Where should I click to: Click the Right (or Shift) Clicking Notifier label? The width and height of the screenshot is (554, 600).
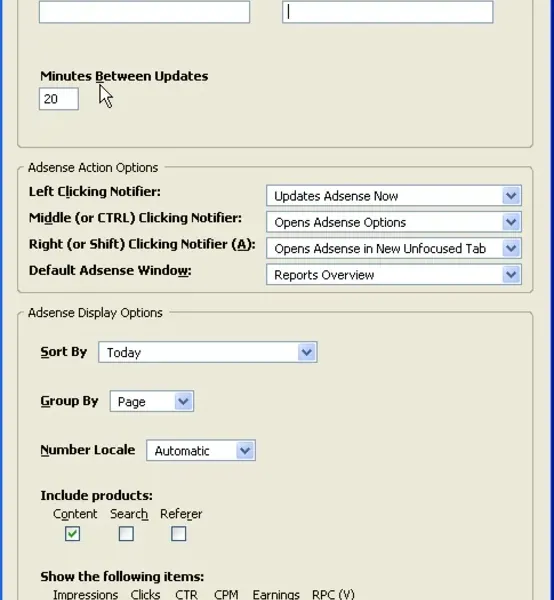coord(142,244)
